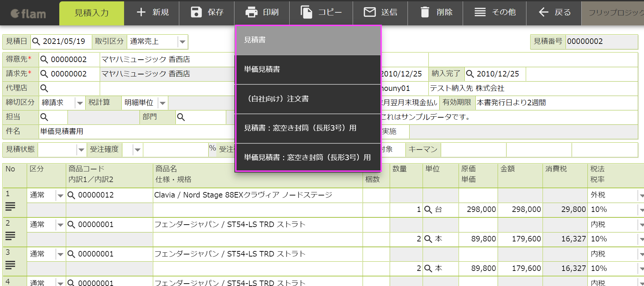
Task: Open the その他 hamburger menu icon
Action: pyautogui.click(x=480, y=12)
